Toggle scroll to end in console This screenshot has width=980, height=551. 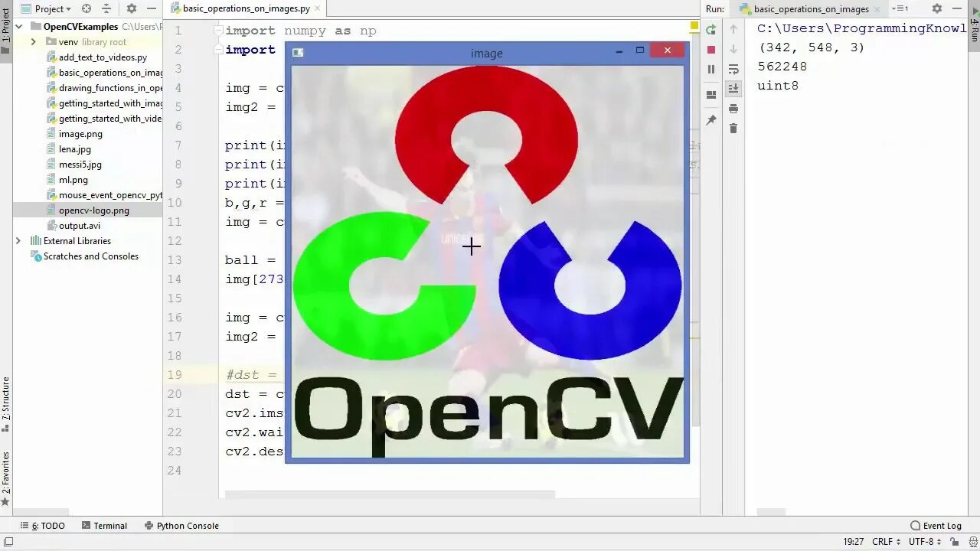pyautogui.click(x=733, y=89)
